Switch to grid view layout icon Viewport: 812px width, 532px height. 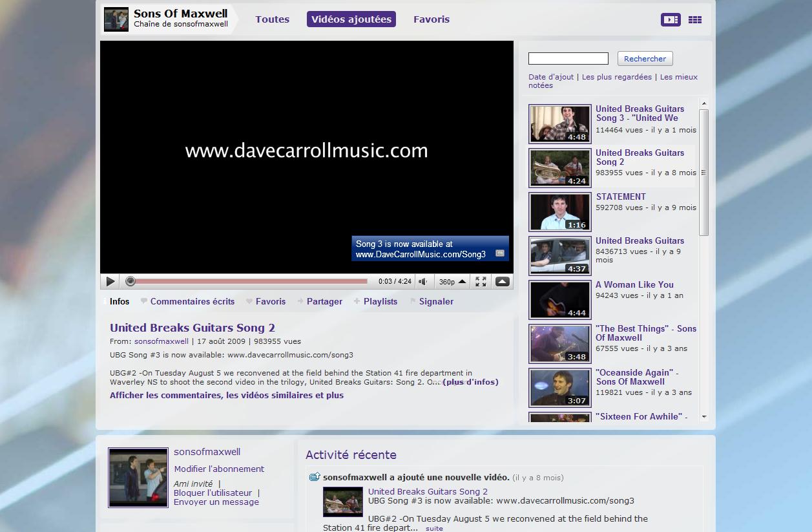(x=695, y=20)
